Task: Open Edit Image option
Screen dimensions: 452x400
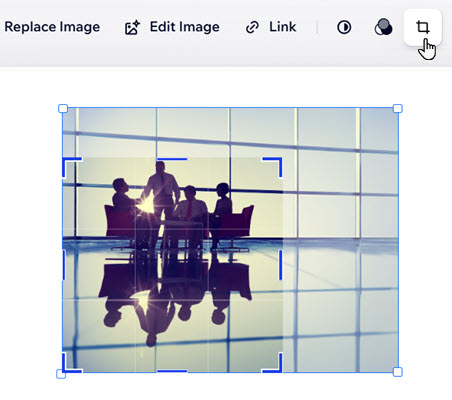Action: [x=172, y=27]
